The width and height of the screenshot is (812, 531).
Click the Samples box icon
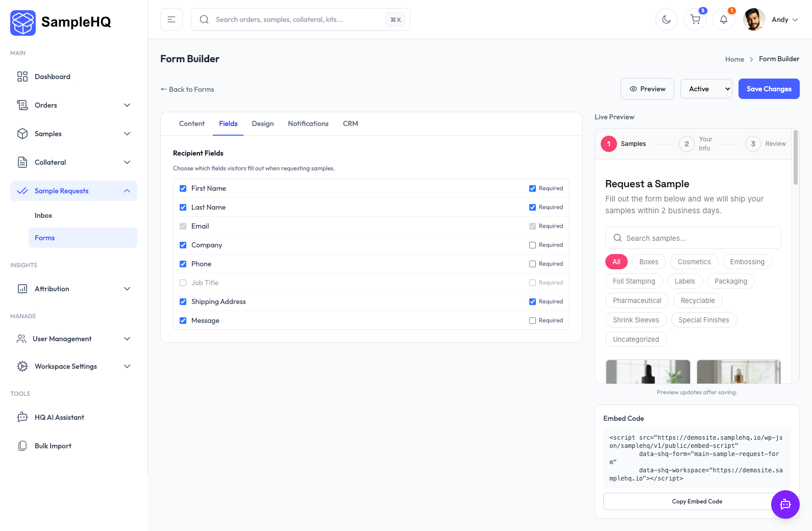(x=22, y=134)
